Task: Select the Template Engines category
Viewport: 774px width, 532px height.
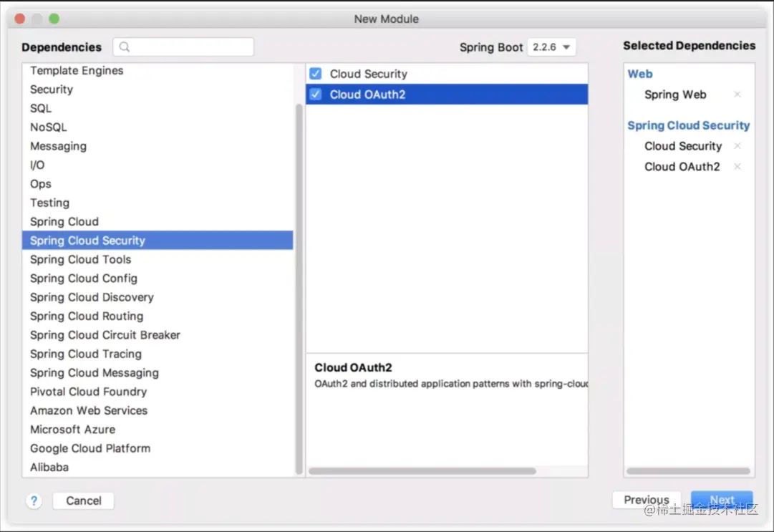Action: 158,71
